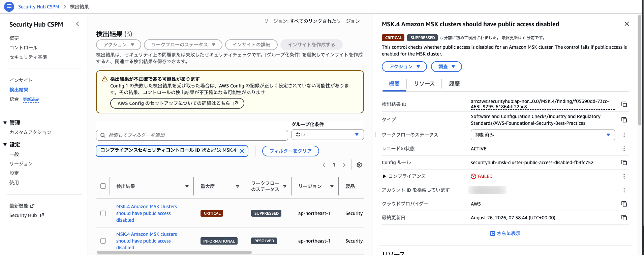The height and width of the screenshot is (255, 644).
Task: Select the CRITICAL MSK.4 finding checkbox
Action: pos(103,213)
